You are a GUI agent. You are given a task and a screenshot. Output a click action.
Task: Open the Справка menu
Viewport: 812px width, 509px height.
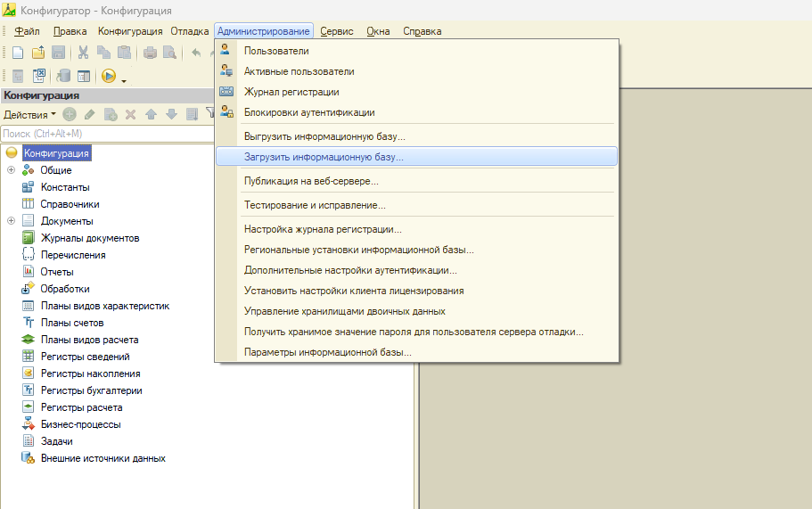tap(422, 31)
